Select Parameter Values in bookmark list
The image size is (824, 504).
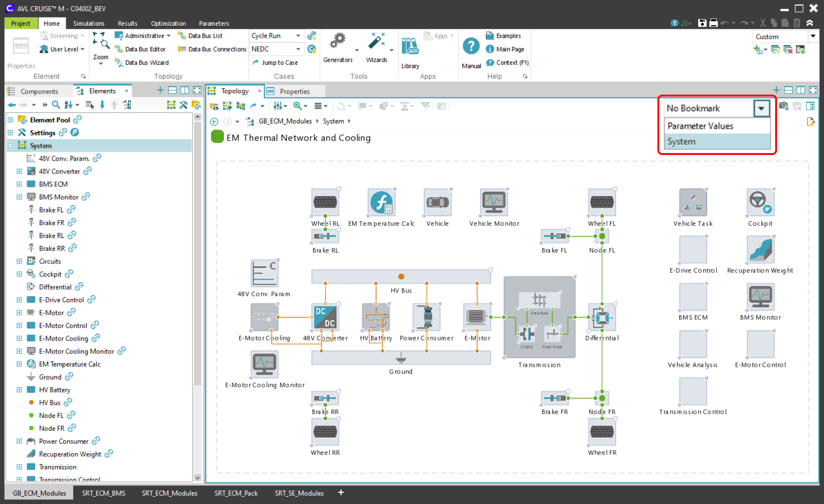pyautogui.click(x=700, y=126)
